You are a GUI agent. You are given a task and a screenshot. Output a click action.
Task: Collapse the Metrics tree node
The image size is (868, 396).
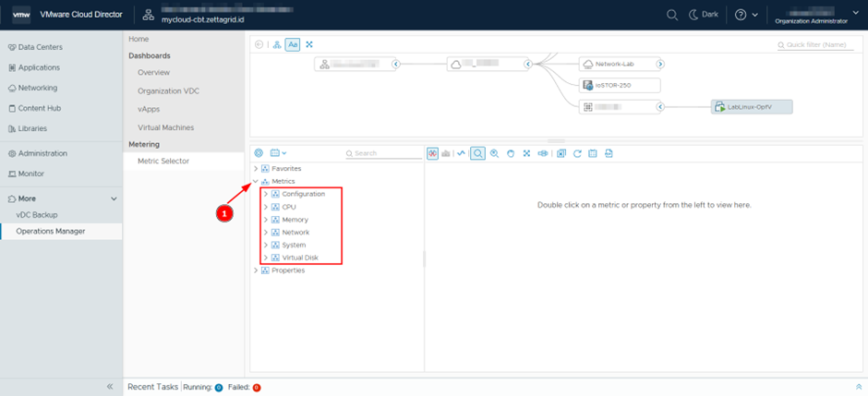point(255,182)
